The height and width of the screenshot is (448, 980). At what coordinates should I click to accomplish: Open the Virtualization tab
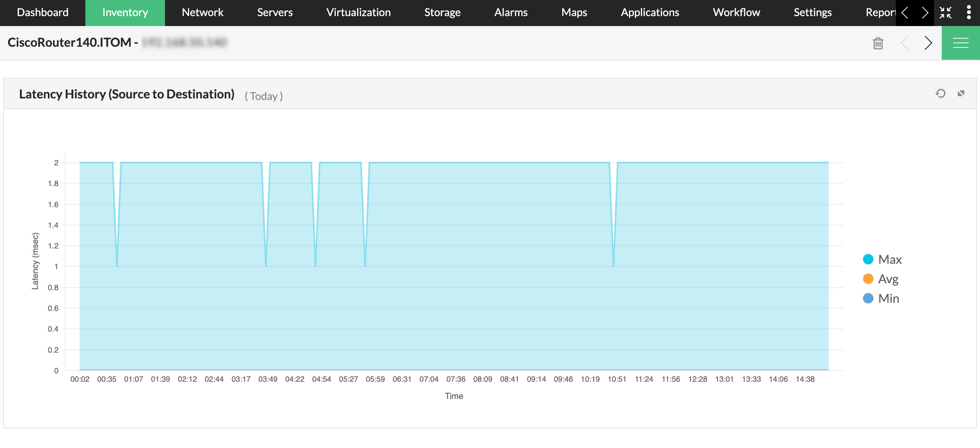[358, 13]
